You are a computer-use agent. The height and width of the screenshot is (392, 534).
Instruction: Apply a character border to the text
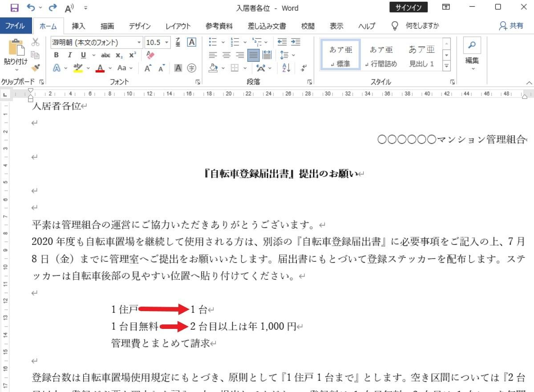191,42
